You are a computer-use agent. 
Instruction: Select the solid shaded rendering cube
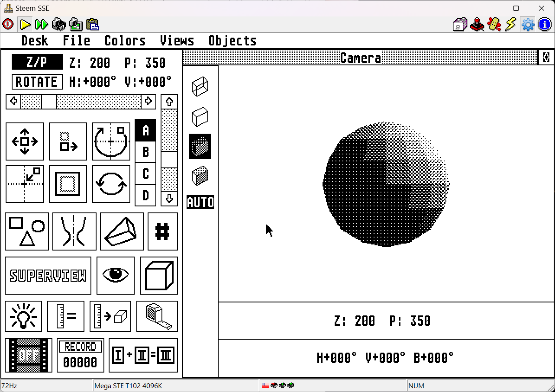[200, 146]
